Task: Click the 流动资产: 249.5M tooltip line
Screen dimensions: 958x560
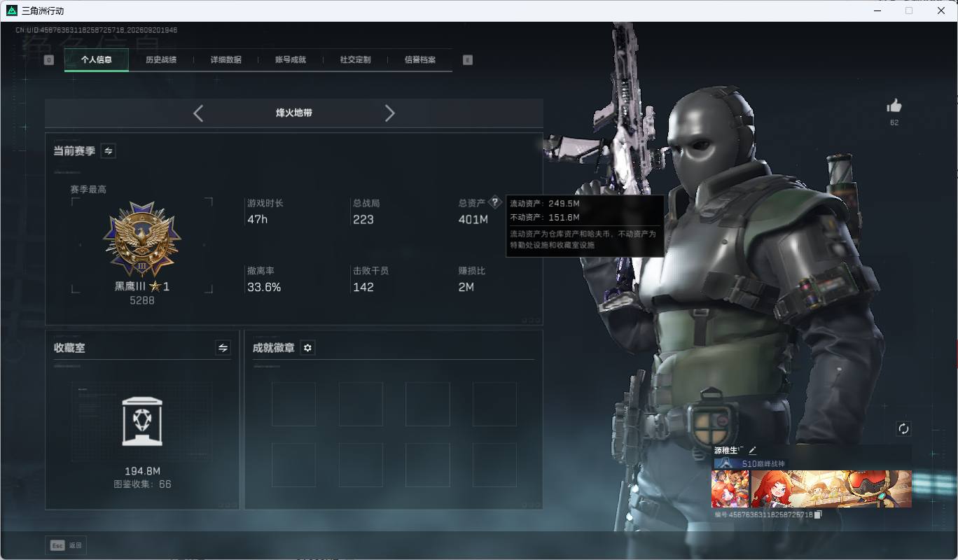Action: pyautogui.click(x=545, y=204)
